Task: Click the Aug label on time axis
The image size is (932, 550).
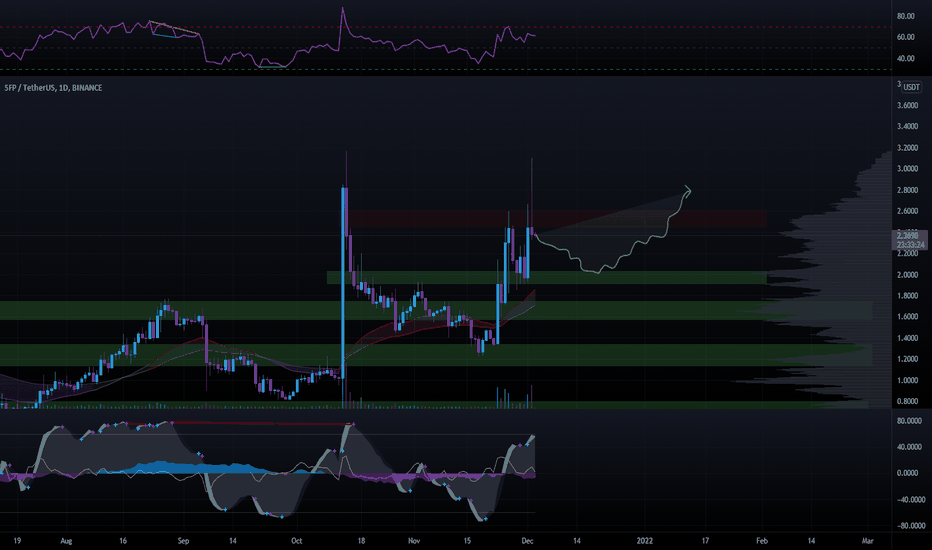Action: (66, 541)
